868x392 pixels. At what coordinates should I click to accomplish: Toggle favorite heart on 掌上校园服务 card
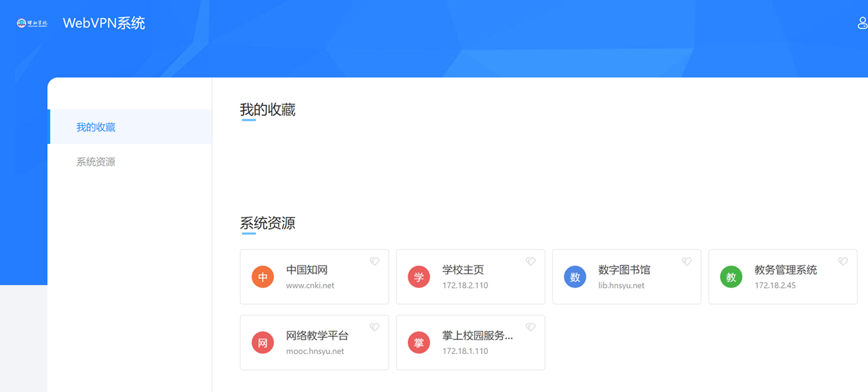[x=531, y=328]
